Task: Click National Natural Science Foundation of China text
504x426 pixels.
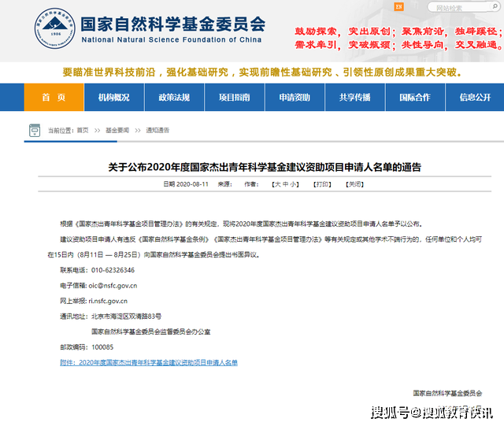Action: pyautogui.click(x=172, y=40)
